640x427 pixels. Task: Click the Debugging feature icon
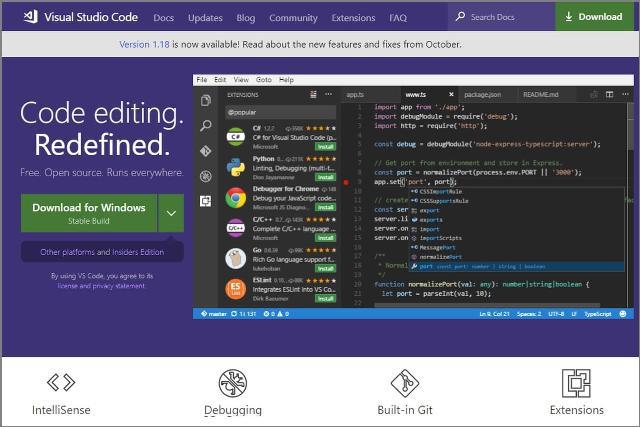pos(233,383)
